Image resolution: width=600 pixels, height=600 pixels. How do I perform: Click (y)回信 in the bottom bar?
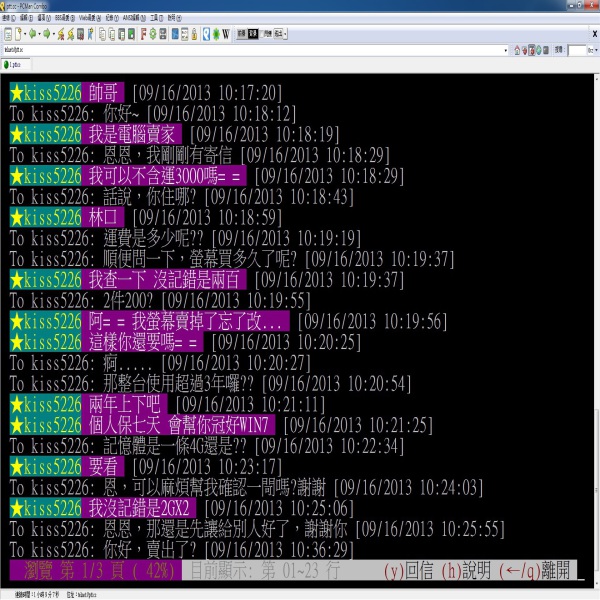409,571
